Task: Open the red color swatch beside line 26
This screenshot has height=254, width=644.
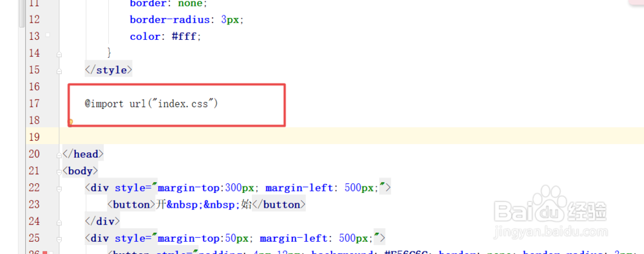Action: [x=45, y=252]
